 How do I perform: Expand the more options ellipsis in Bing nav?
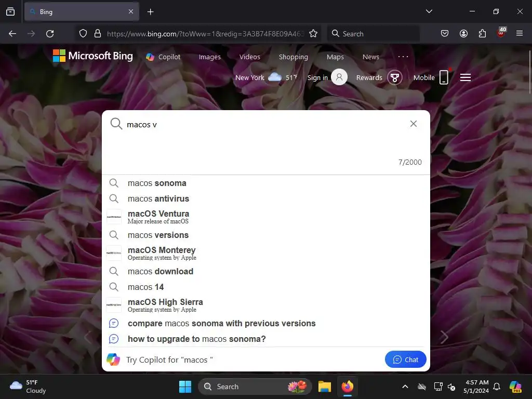pyautogui.click(x=403, y=57)
